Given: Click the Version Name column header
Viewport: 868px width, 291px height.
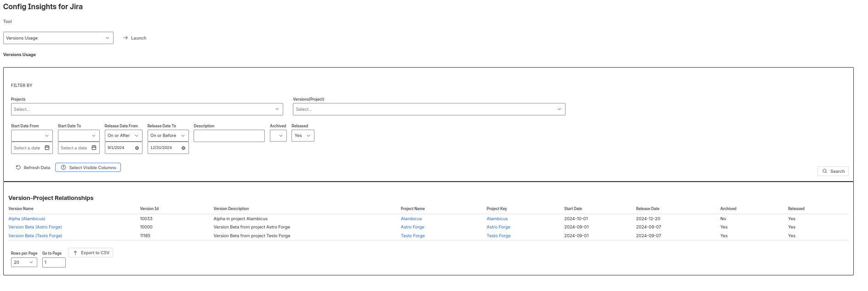Looking at the screenshot, I should [x=21, y=209].
